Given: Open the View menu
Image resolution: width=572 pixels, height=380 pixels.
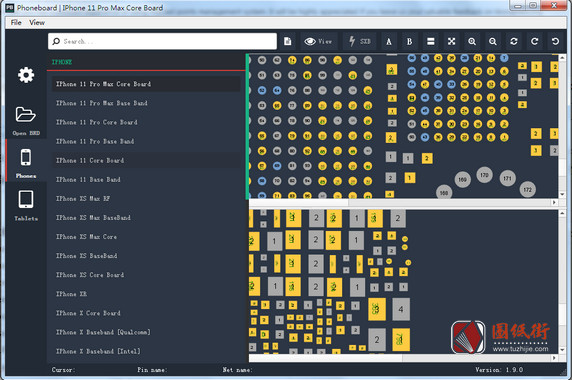Looking at the screenshot, I should pyautogui.click(x=37, y=23).
